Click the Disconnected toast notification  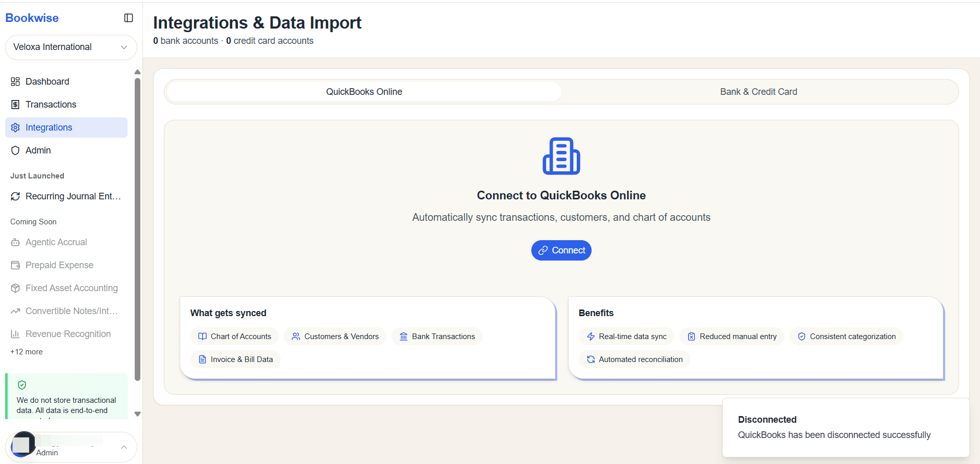click(x=846, y=427)
